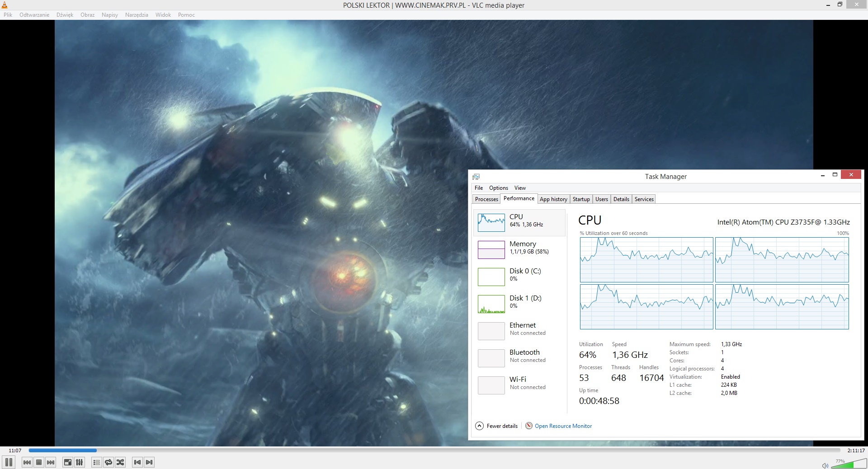
Task: Toggle VLC fullscreen video mode
Action: point(67,462)
